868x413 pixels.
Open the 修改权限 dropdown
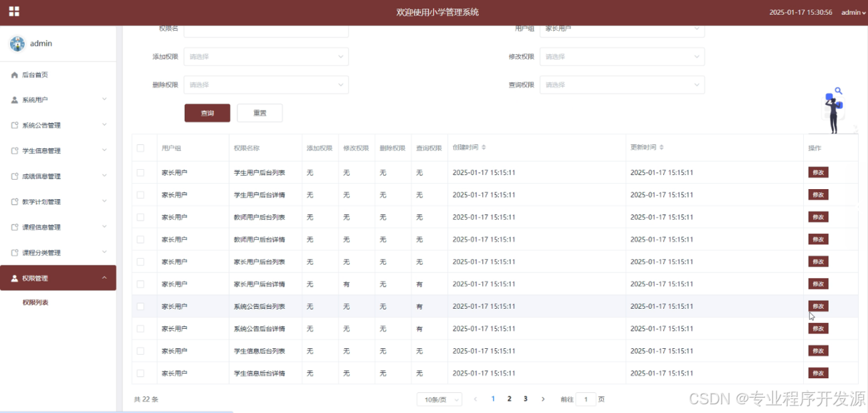tap(622, 57)
